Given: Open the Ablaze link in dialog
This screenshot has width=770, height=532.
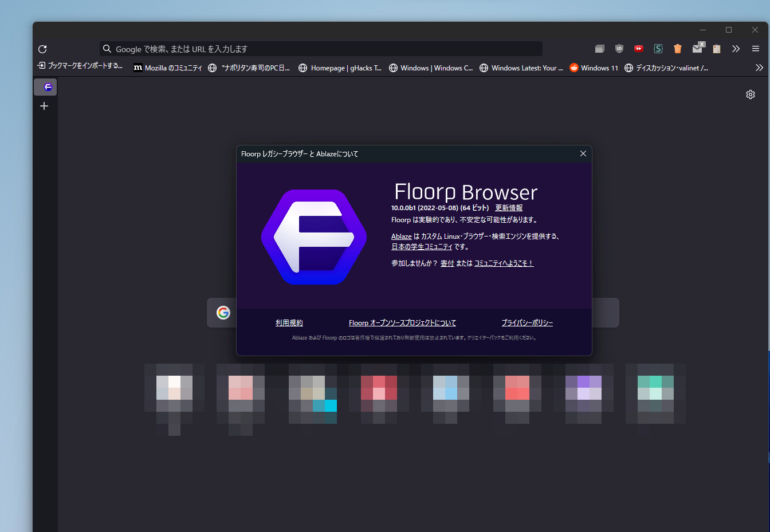Looking at the screenshot, I should coord(402,237).
